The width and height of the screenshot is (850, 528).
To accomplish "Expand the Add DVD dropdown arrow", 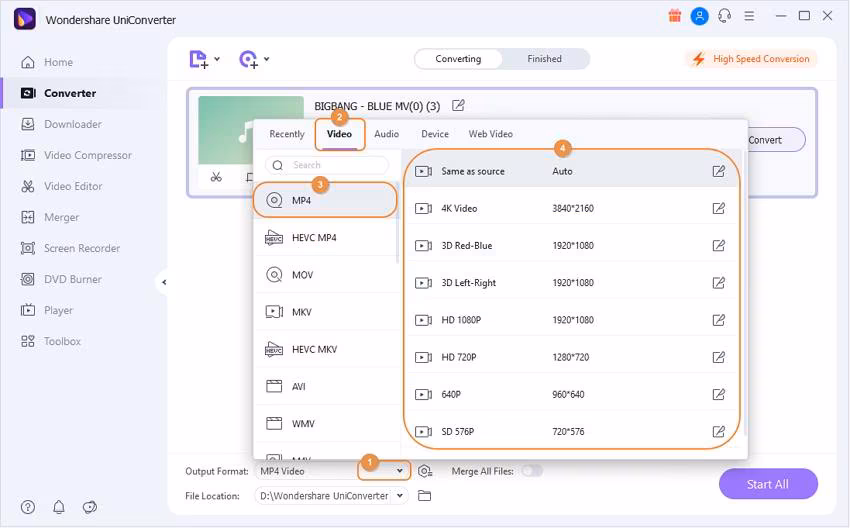I will (267, 59).
